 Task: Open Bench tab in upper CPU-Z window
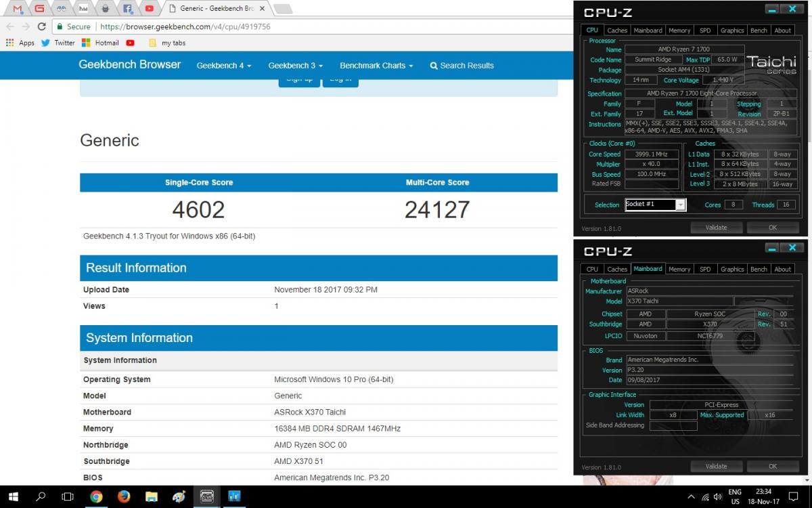coord(759,30)
